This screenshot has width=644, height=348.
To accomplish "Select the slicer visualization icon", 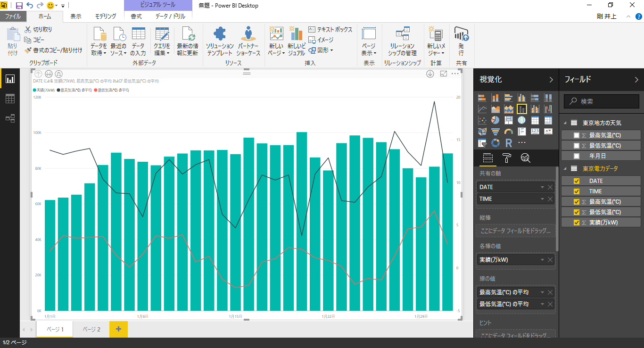I will coord(482,142).
